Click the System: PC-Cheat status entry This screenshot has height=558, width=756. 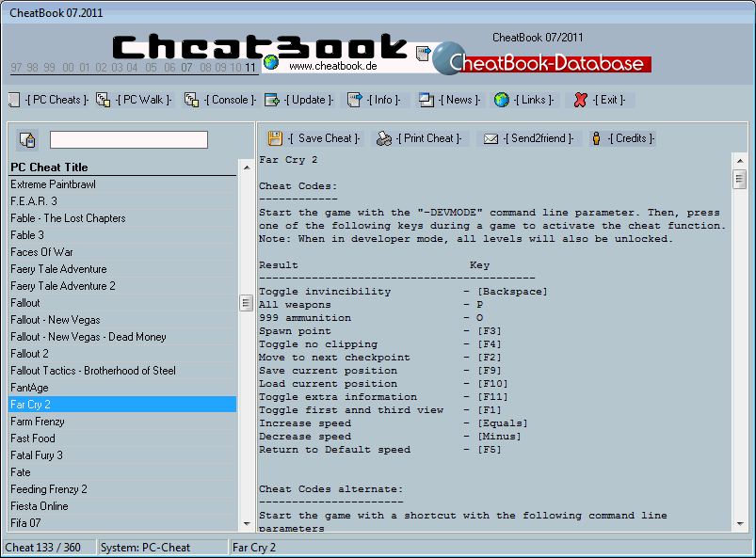163,548
